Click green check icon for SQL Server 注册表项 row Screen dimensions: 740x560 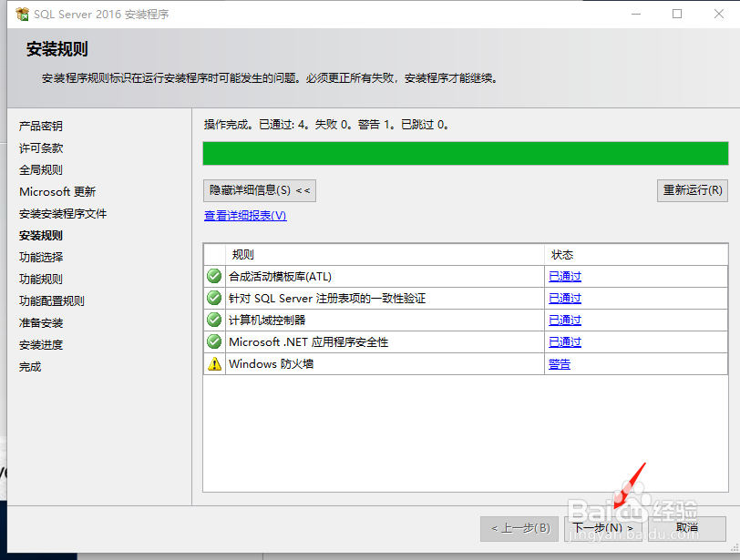214,298
